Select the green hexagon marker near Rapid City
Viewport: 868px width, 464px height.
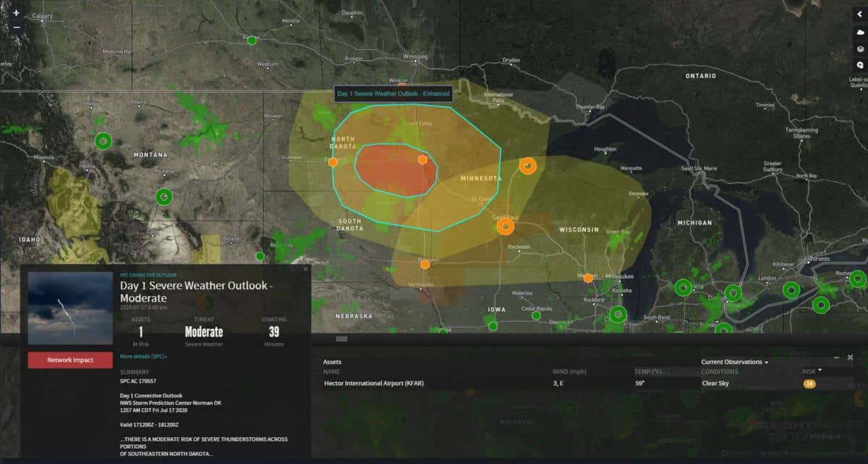coord(260,256)
